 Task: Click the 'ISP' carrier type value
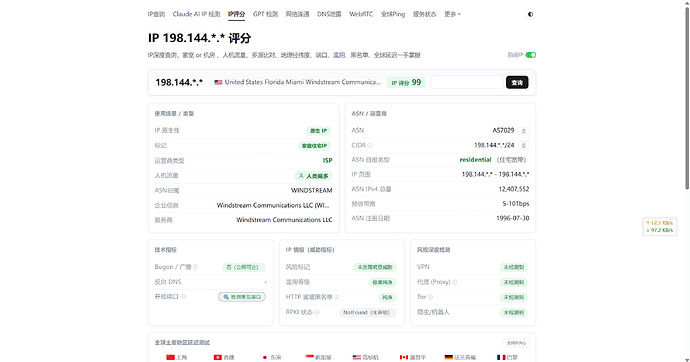(327, 161)
